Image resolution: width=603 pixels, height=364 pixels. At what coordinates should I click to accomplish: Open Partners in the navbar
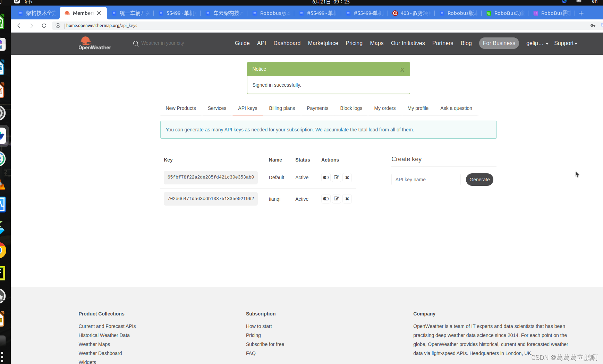pyautogui.click(x=443, y=43)
